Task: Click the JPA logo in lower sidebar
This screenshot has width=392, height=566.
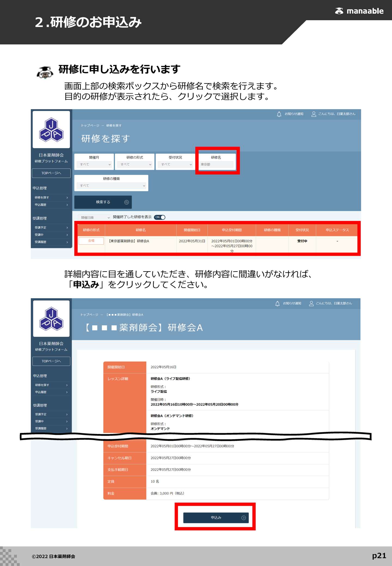Action: [51, 319]
